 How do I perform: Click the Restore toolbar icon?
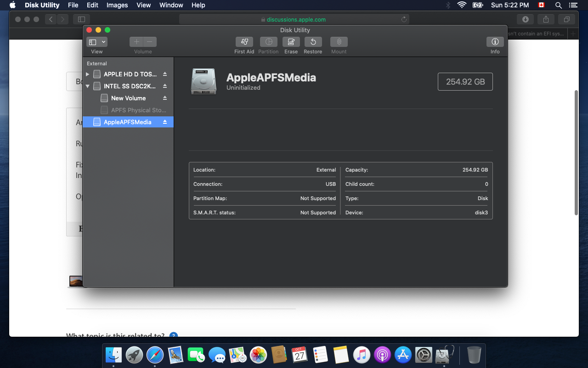click(x=313, y=42)
